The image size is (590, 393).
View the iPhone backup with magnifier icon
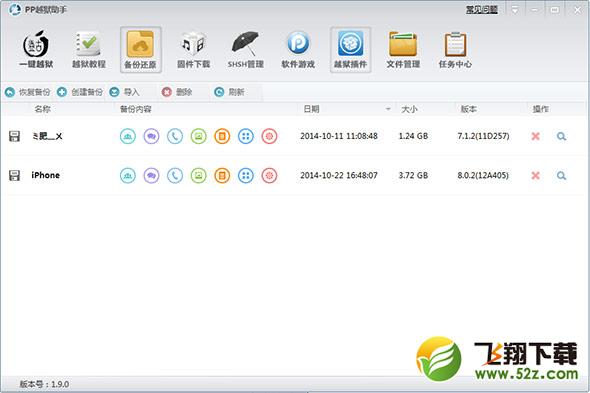point(561,175)
